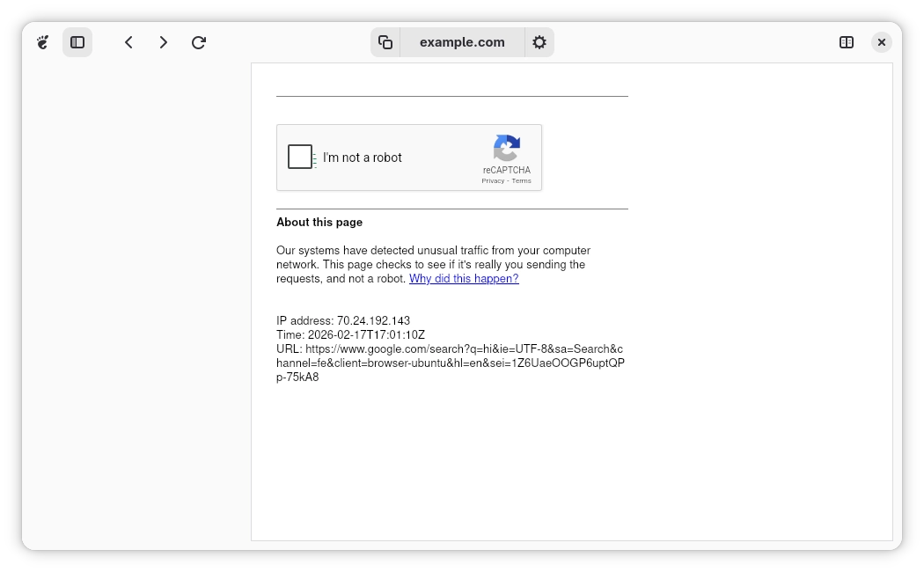
Task: Open the "Why did this happen?" link
Action: coord(464,279)
